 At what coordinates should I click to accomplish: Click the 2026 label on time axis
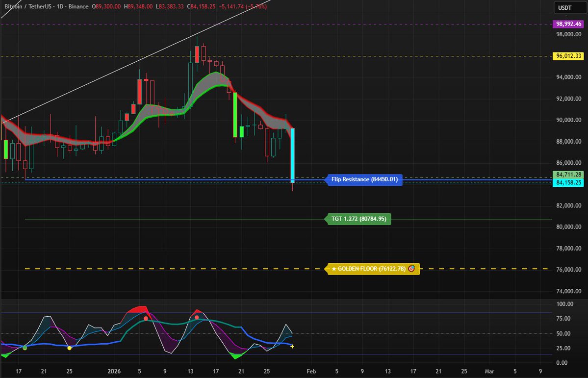click(114, 371)
